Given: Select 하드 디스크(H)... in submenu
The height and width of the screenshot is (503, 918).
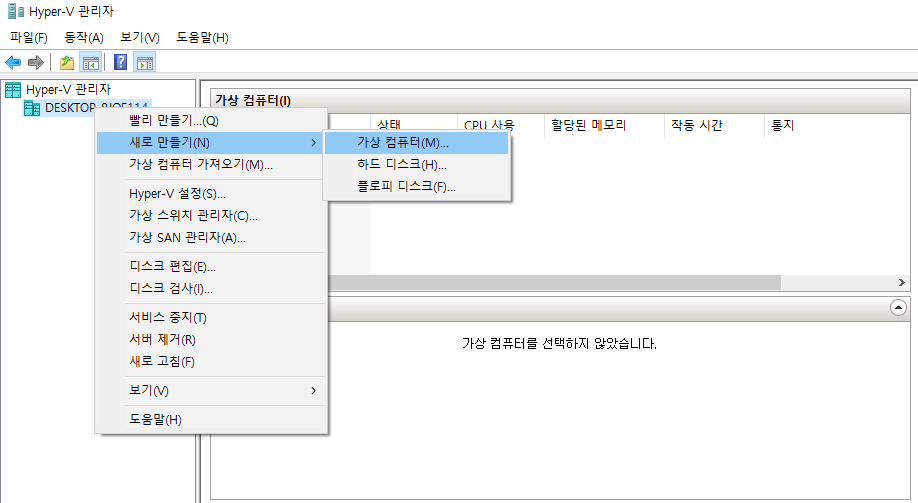Looking at the screenshot, I should coord(416,165).
